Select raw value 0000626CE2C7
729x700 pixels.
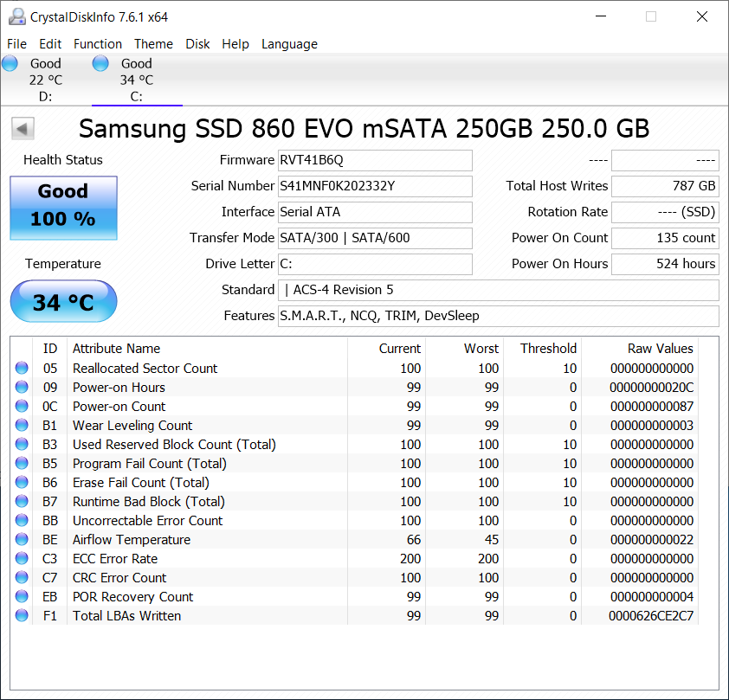click(651, 616)
